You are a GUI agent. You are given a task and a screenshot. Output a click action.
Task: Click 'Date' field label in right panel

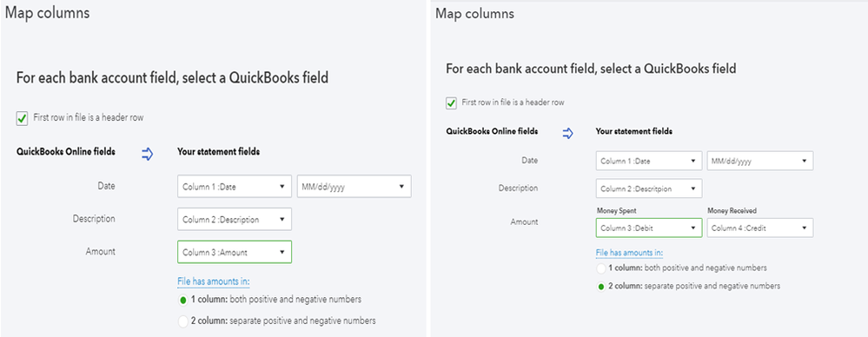530,161
